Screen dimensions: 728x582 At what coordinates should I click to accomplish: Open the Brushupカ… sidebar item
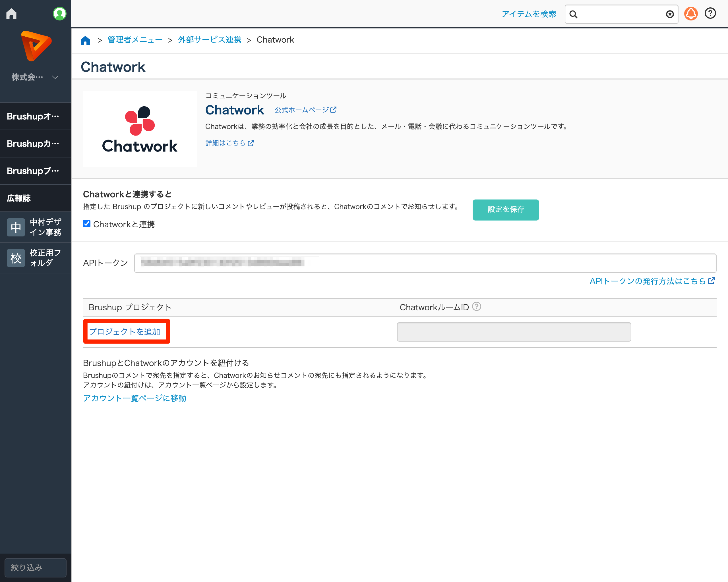tap(36, 144)
